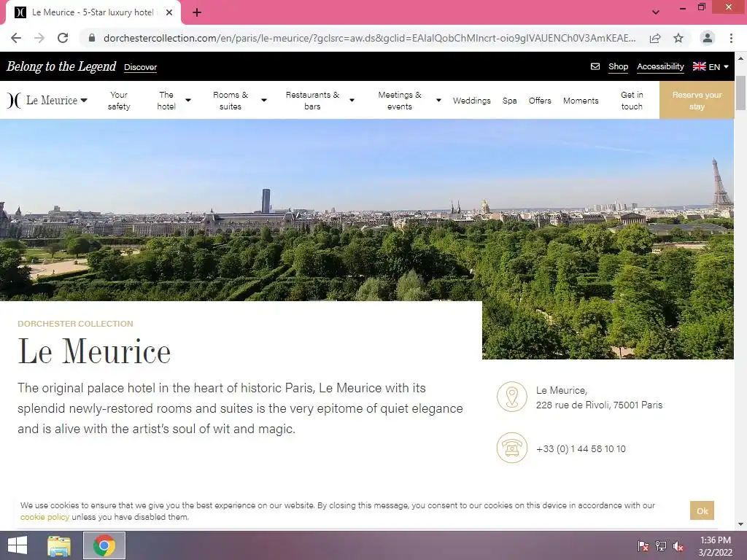Expand the Rooms & suites menu arrow
This screenshot has width=747, height=560.
tap(264, 101)
